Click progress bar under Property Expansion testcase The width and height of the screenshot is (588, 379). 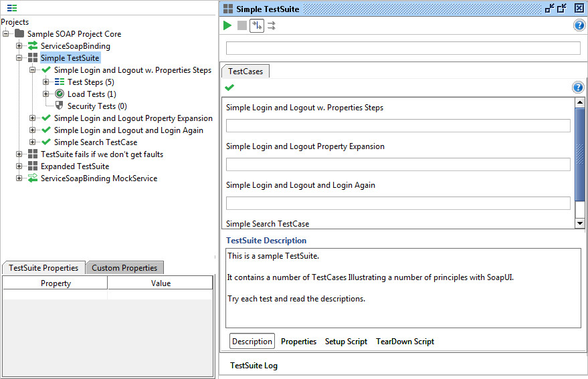[x=398, y=164]
